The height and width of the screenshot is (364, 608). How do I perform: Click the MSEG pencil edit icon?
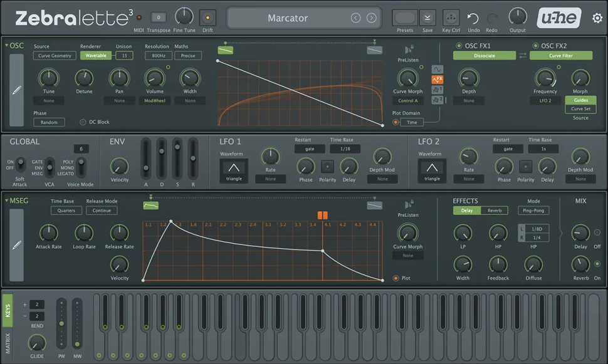[x=17, y=245]
